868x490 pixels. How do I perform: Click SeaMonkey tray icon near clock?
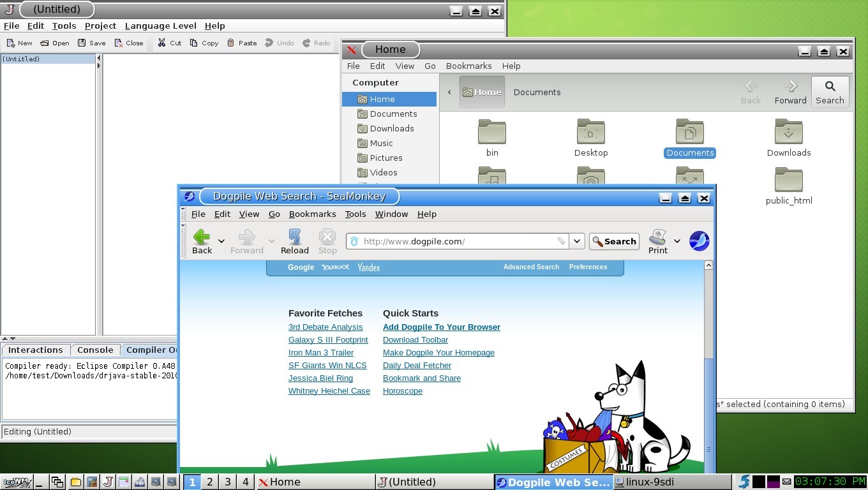click(x=744, y=482)
